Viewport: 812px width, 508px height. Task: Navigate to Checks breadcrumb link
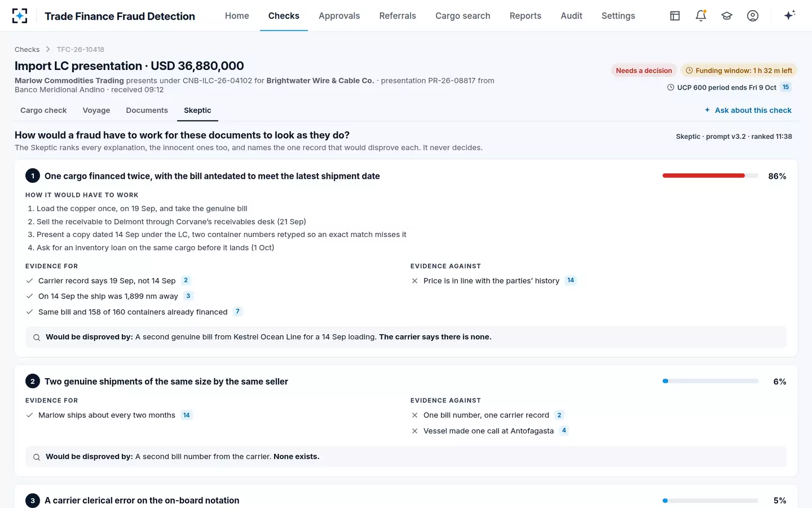[27, 50]
